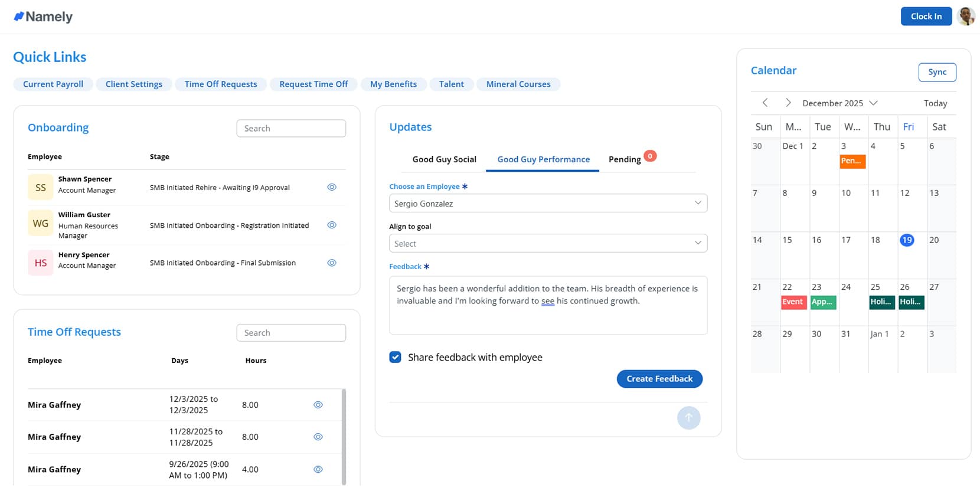The image size is (980, 491).
Task: View Shawn Spencer's onboarding details eye icon
Action: [x=332, y=187]
